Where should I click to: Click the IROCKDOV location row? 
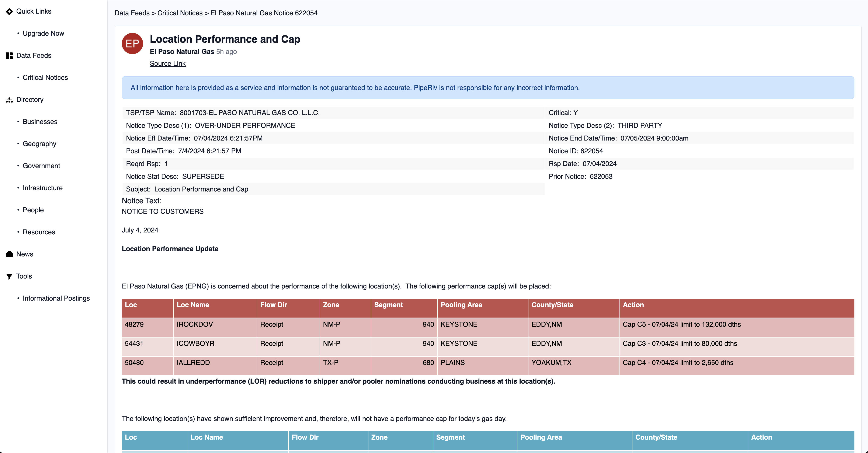(194, 324)
